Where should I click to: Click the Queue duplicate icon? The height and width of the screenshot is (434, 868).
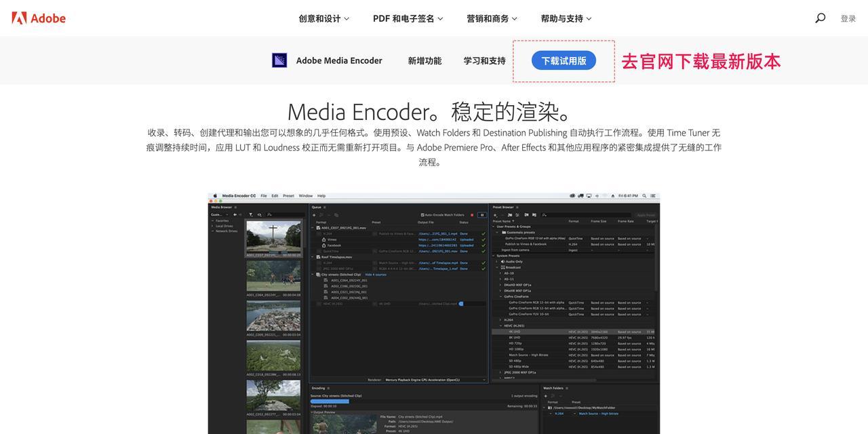click(336, 215)
